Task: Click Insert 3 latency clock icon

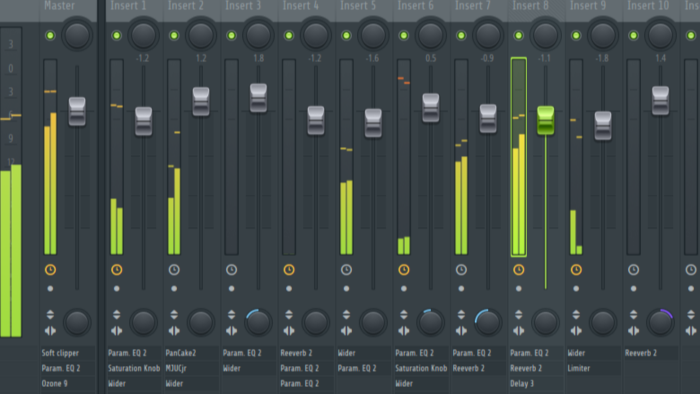Action: 231,270
